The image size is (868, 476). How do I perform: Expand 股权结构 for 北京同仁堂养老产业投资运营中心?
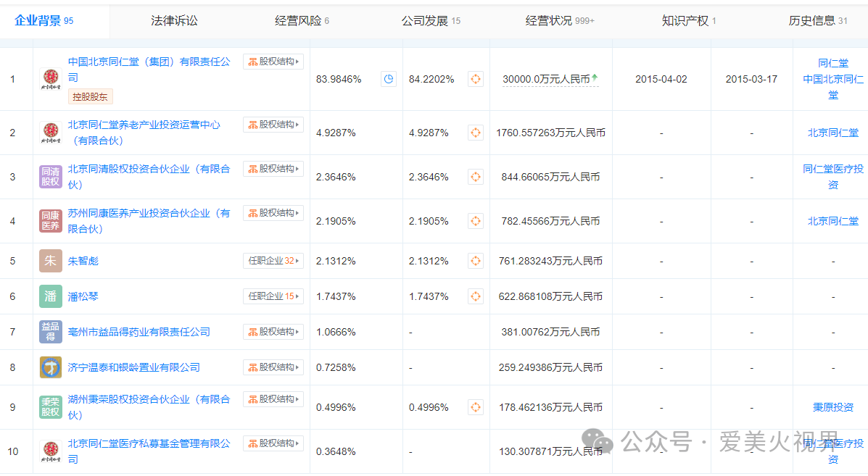point(273,125)
